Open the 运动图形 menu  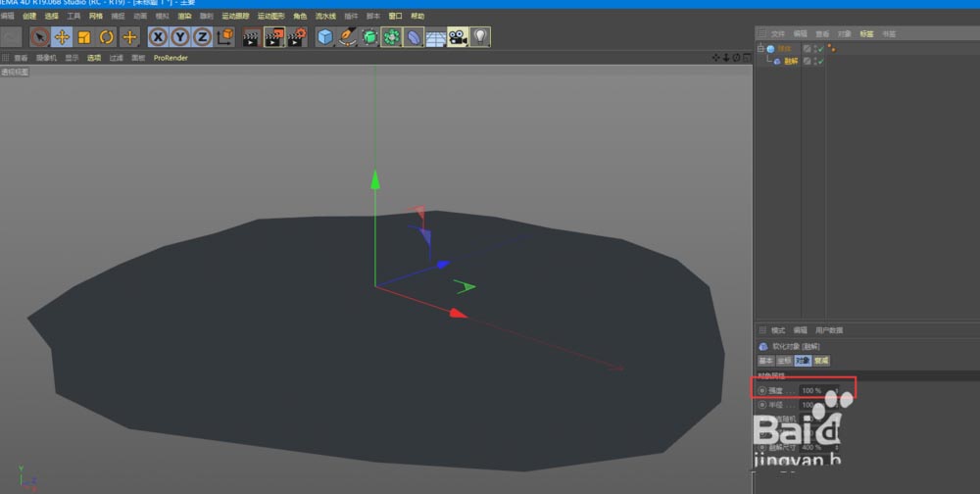pyautogui.click(x=269, y=17)
